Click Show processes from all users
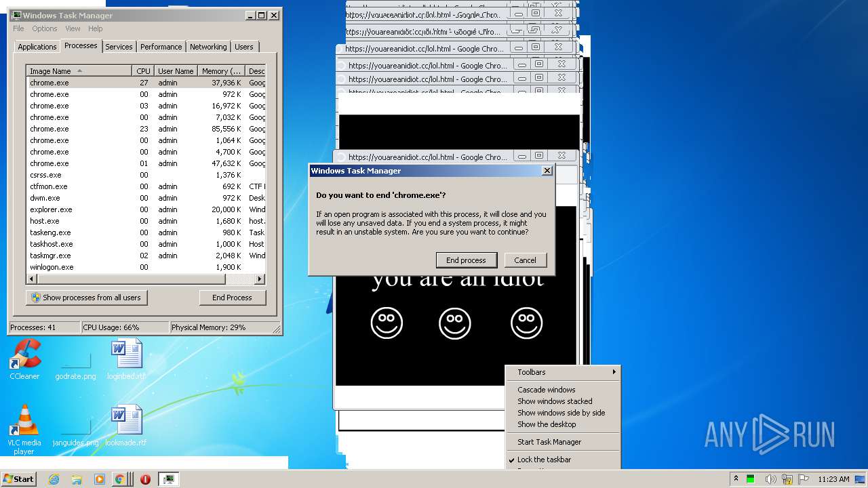 pos(87,298)
